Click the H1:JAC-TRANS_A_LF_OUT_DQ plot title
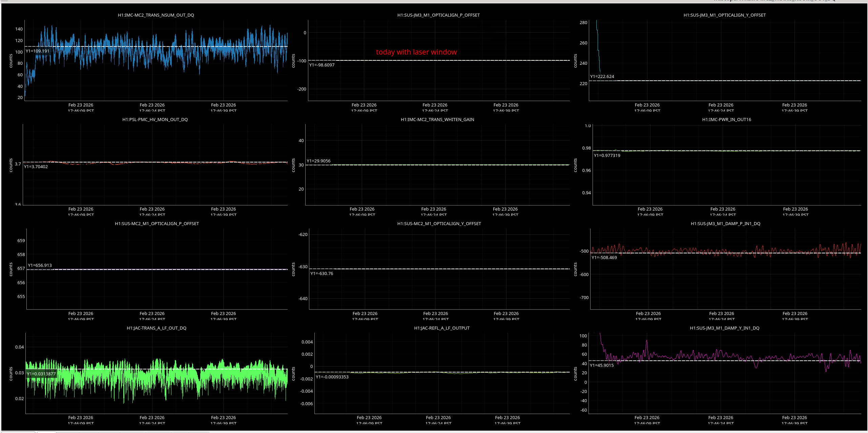 point(156,328)
